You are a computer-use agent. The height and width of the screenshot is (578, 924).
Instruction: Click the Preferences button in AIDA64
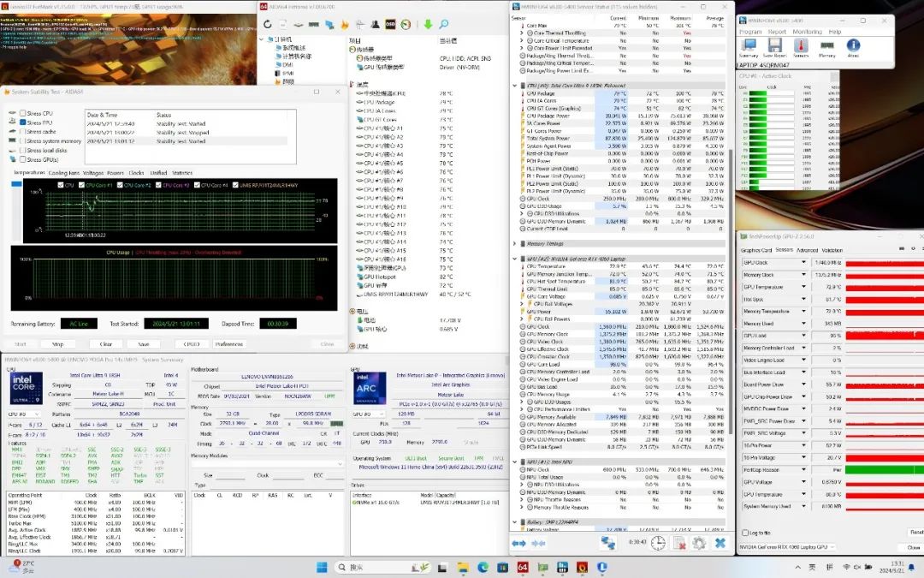click(x=228, y=344)
